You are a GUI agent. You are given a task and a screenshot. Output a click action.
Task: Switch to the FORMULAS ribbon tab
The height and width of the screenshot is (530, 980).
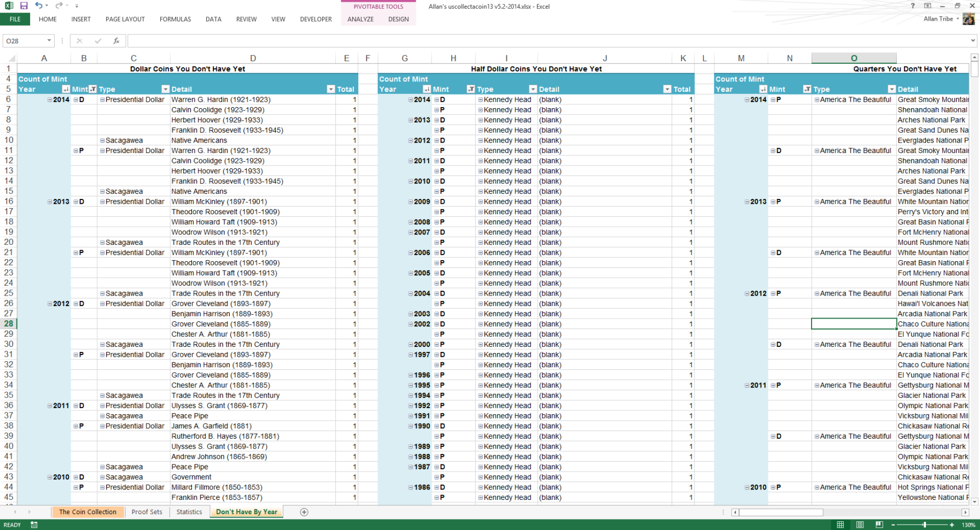[175, 19]
